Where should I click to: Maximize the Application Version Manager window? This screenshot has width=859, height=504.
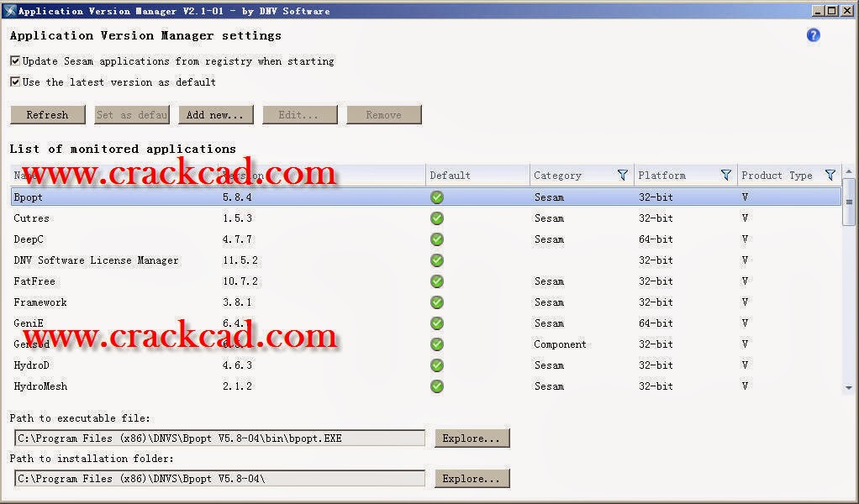pos(831,10)
